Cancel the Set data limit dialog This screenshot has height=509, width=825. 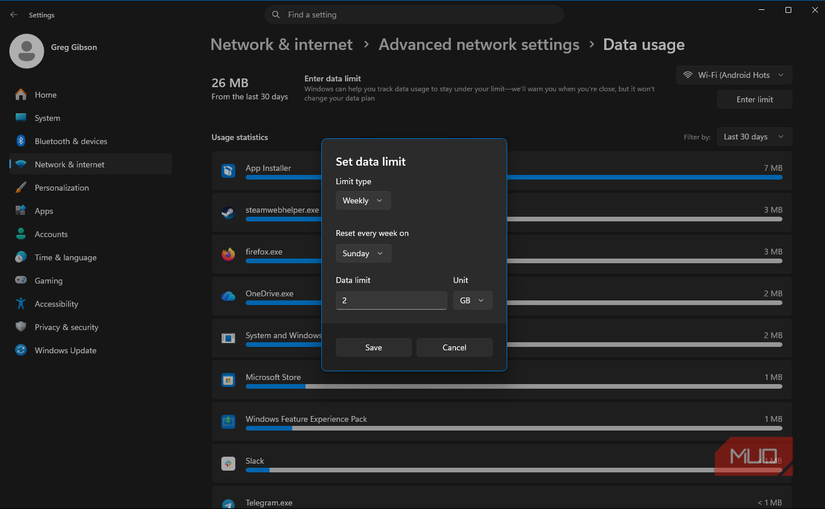(x=454, y=347)
